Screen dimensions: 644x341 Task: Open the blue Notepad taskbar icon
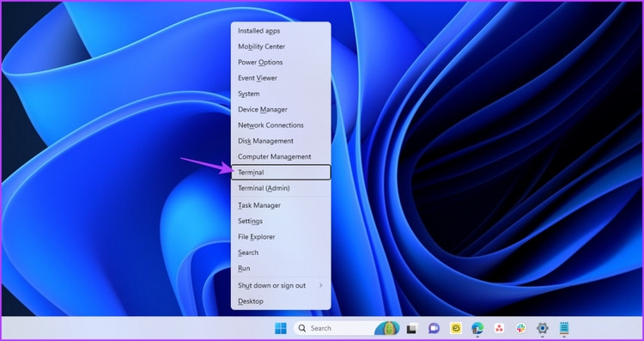tap(564, 328)
